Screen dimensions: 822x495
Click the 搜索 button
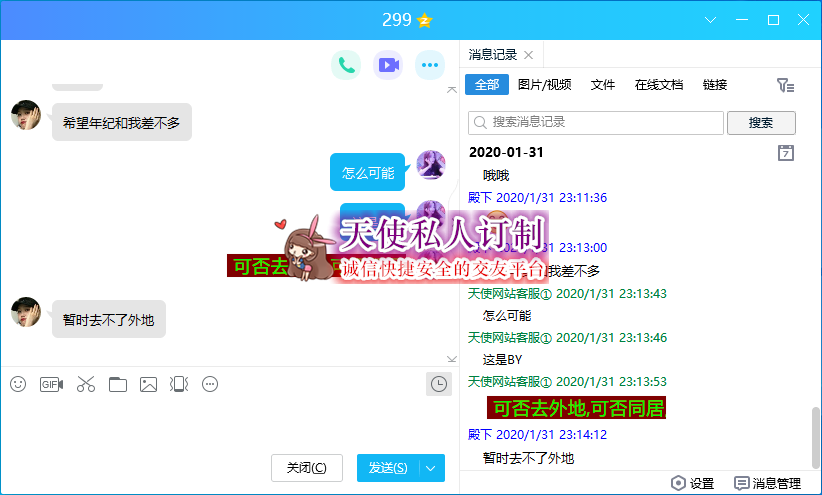760,123
